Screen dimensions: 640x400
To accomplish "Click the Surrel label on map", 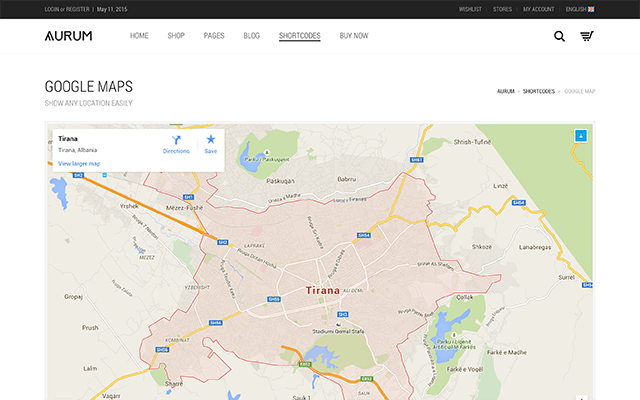I will coord(567,278).
